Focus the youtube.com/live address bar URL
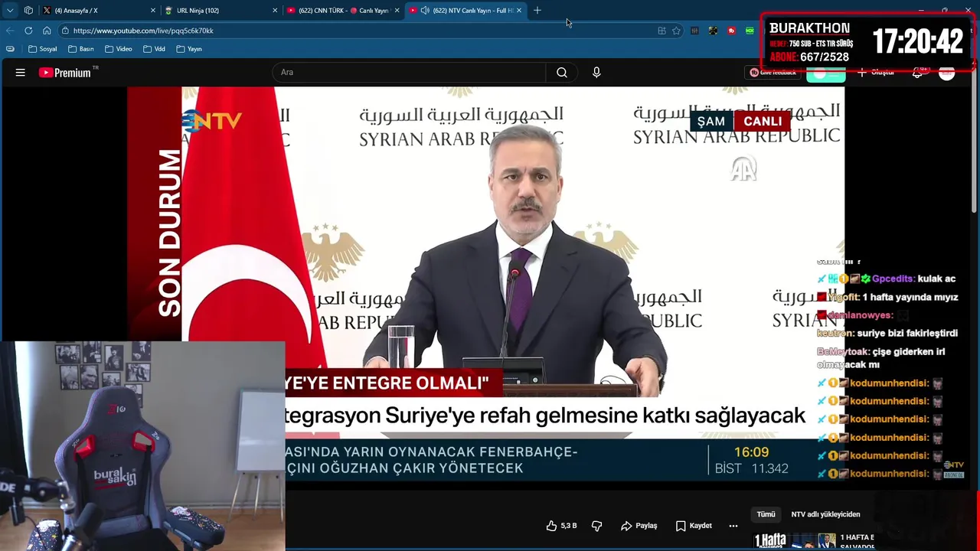Screen dimensions: 980x551 (x=143, y=31)
